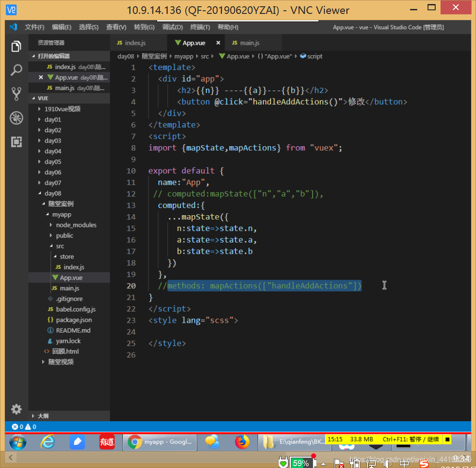This screenshot has height=468, width=476.
Task: Open the Manage gear icon
Action: (17, 409)
